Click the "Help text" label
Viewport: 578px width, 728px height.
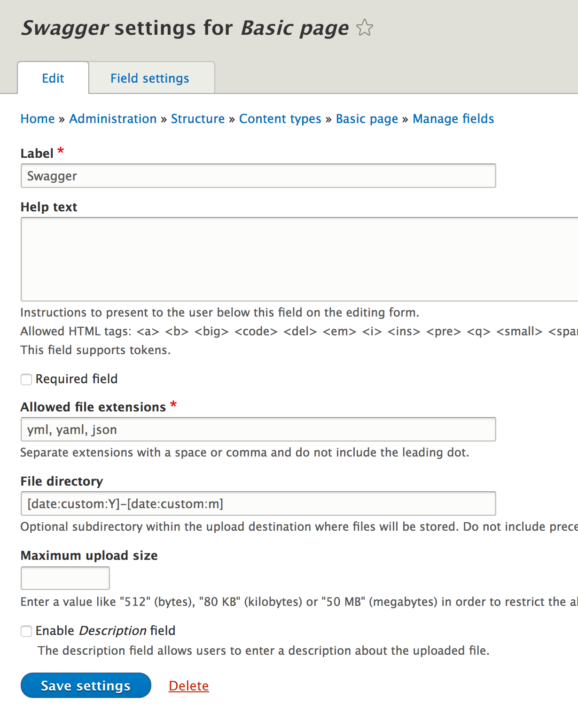point(49,207)
